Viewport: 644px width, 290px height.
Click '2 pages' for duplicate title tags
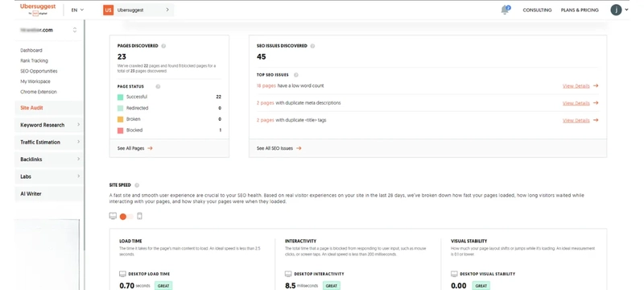[266, 120]
